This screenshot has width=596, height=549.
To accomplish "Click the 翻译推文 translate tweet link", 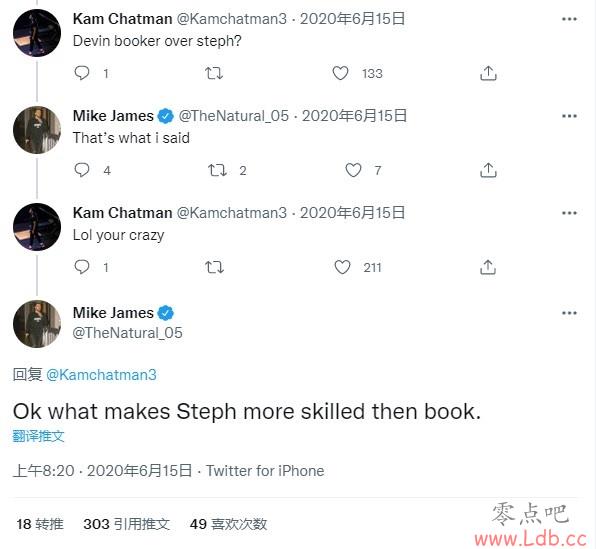I will [x=38, y=436].
